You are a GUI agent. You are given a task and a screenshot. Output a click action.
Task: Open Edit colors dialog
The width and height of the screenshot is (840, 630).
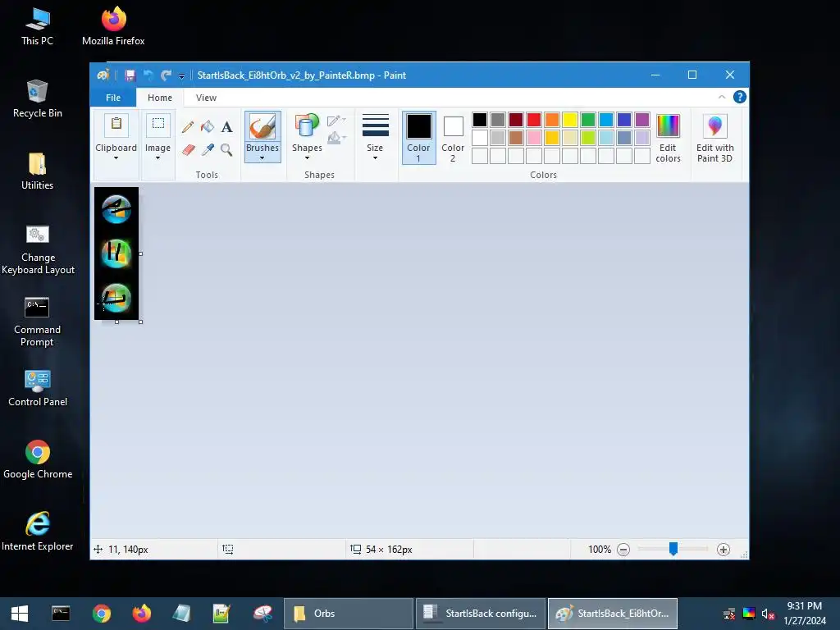(x=668, y=138)
